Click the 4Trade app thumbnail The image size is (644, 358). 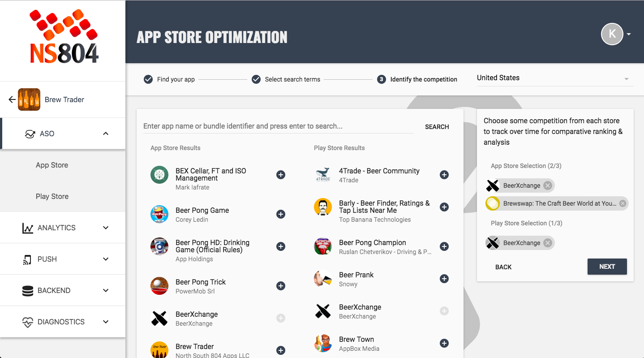(323, 175)
